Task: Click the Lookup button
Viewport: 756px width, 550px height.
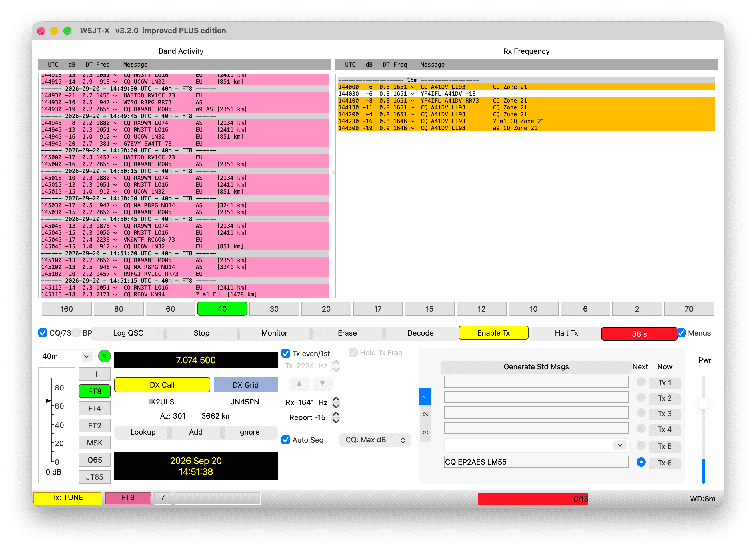Action: coord(143,432)
